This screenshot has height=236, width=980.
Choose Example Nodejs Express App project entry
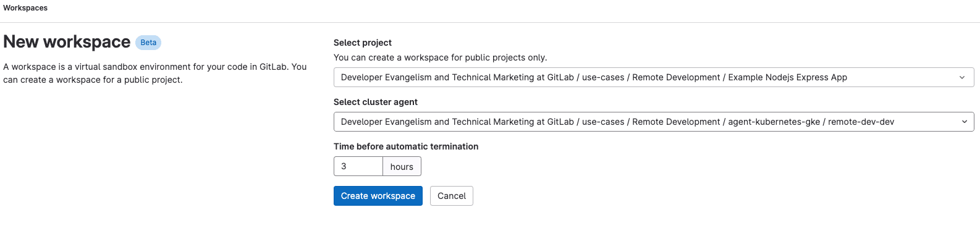[x=787, y=77]
